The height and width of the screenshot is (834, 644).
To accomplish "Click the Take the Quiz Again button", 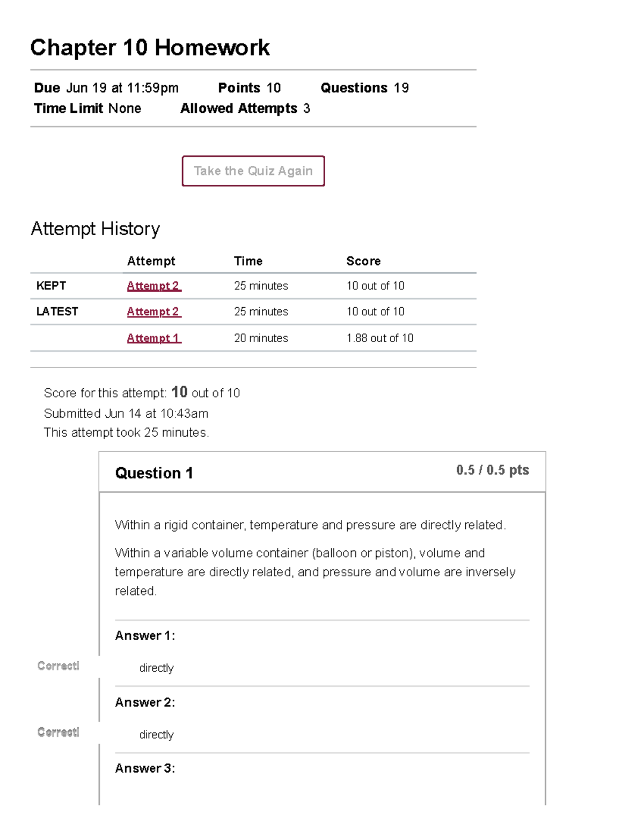I will (x=253, y=171).
